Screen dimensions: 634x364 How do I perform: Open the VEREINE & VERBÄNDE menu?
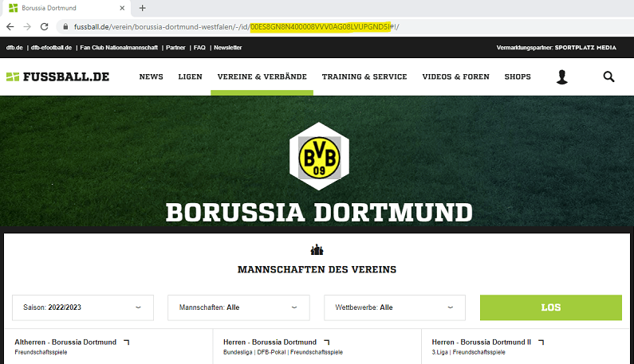pos(262,76)
